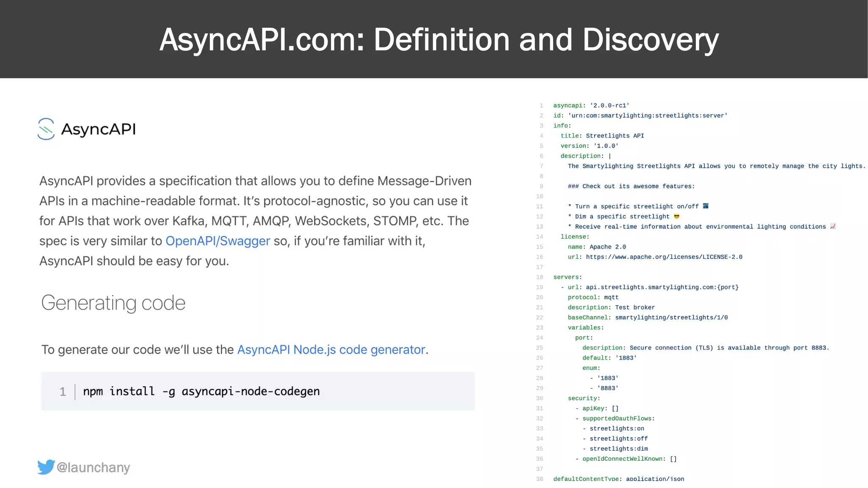Click the 'Generating code' heading

click(x=113, y=303)
